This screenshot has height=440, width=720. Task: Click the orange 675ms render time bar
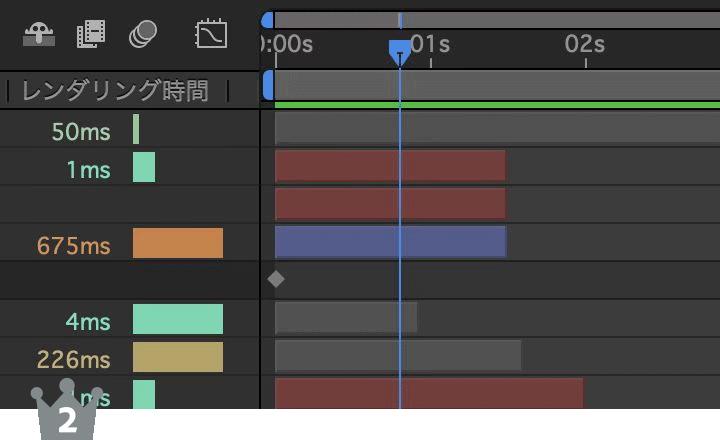(x=178, y=243)
